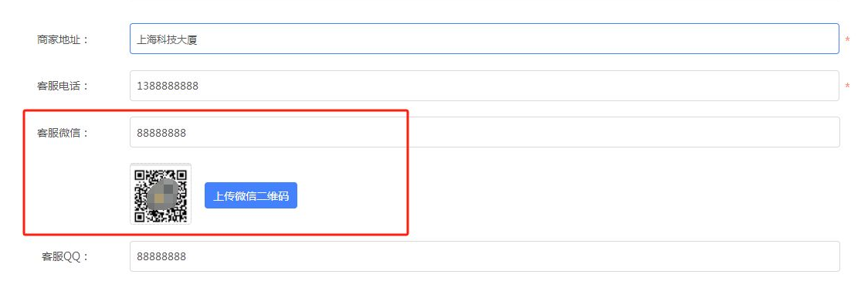The height and width of the screenshot is (288, 868).
Task: Click the QR code's top-left finder square
Action: [x=140, y=174]
